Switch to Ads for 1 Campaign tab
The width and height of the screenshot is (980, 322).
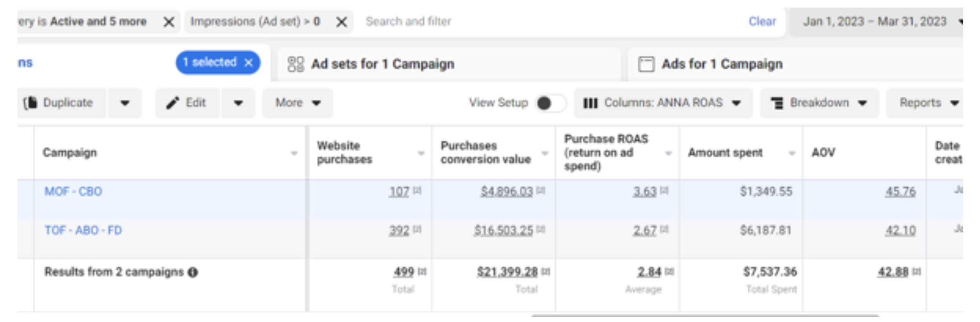point(796,64)
